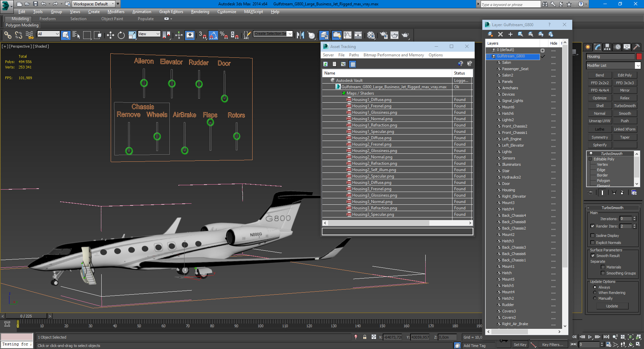Image resolution: width=644 pixels, height=349 pixels.
Task: Open the Rendering menu
Action: point(200,12)
